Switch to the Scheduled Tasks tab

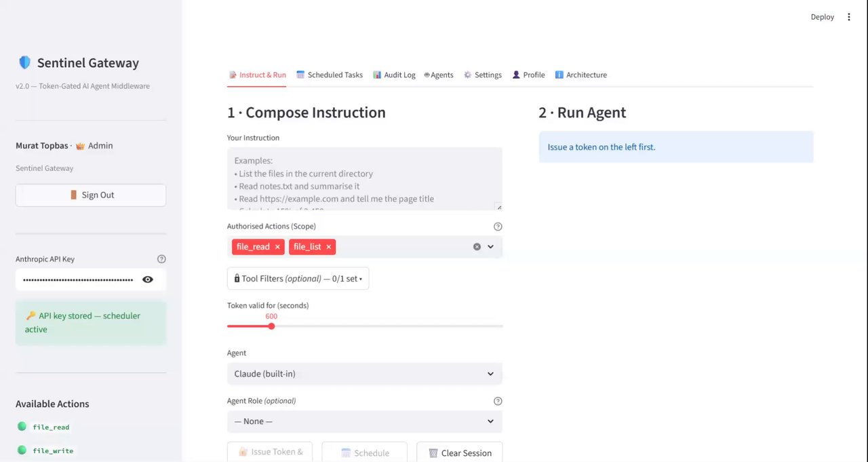coord(330,75)
